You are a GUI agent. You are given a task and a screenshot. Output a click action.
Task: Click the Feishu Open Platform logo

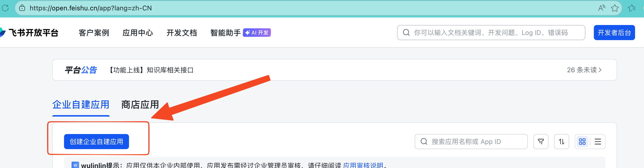(29, 33)
